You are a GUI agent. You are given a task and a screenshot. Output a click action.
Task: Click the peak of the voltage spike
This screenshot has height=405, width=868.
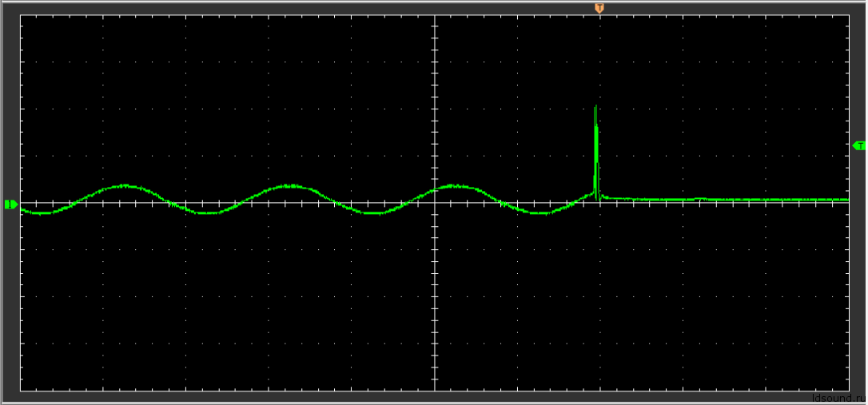[x=595, y=107]
